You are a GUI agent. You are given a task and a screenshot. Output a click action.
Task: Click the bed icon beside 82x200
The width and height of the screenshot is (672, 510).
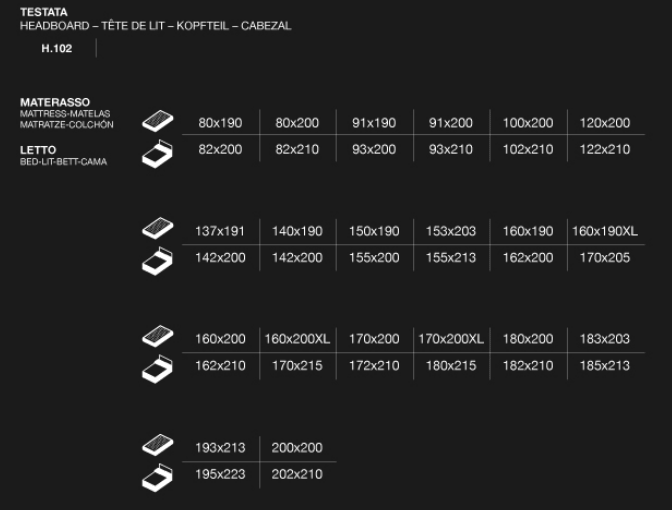[157, 153]
